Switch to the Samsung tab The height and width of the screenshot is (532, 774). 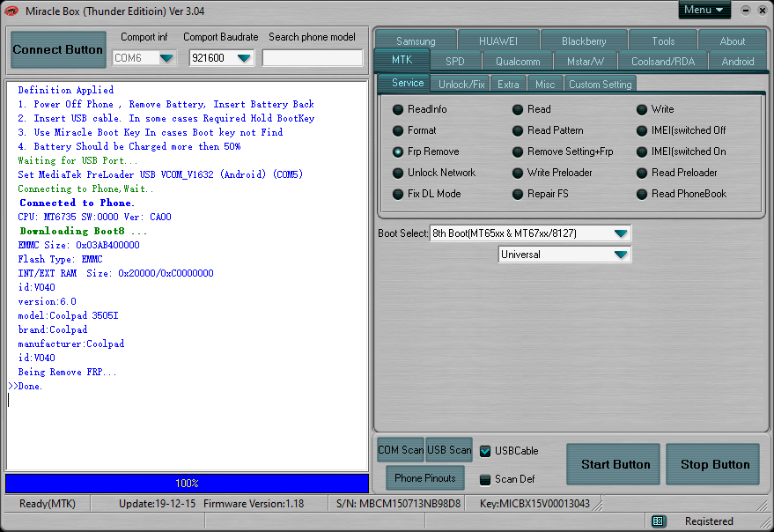pos(416,41)
